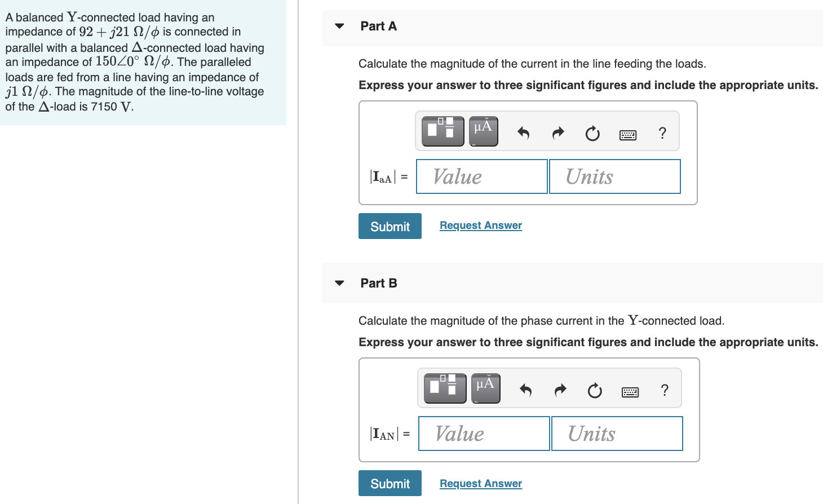The width and height of the screenshot is (823, 504).
Task: Click the undo arrow in Part A toolbar
Action: point(523,134)
